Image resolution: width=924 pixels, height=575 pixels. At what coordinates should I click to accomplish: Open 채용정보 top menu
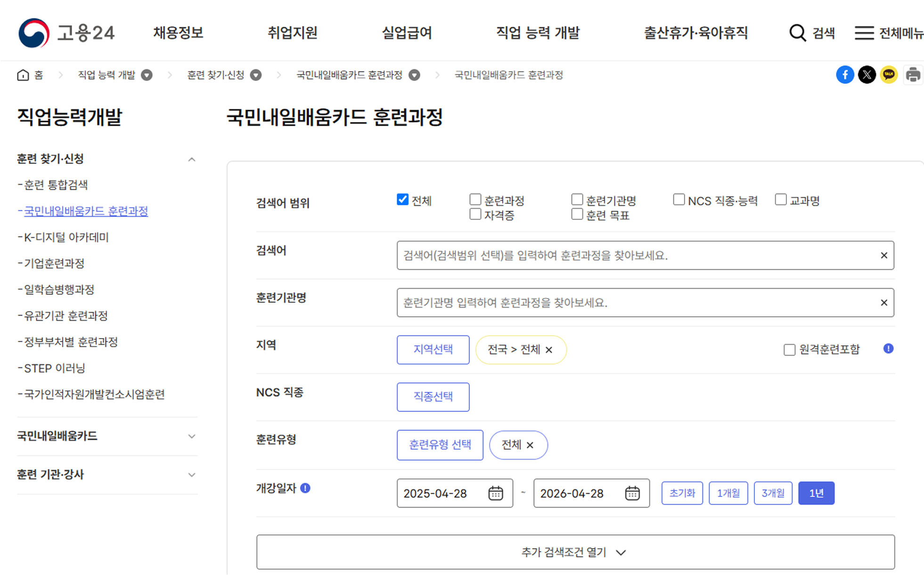coord(178,33)
